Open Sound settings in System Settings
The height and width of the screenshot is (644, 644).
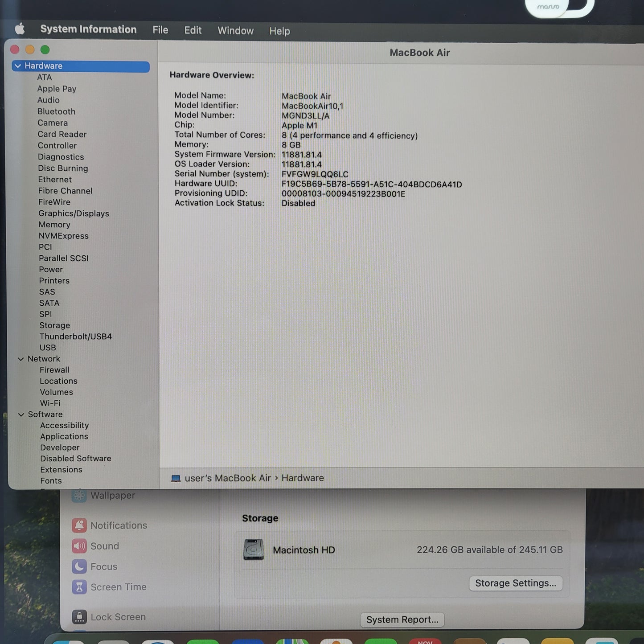[104, 546]
